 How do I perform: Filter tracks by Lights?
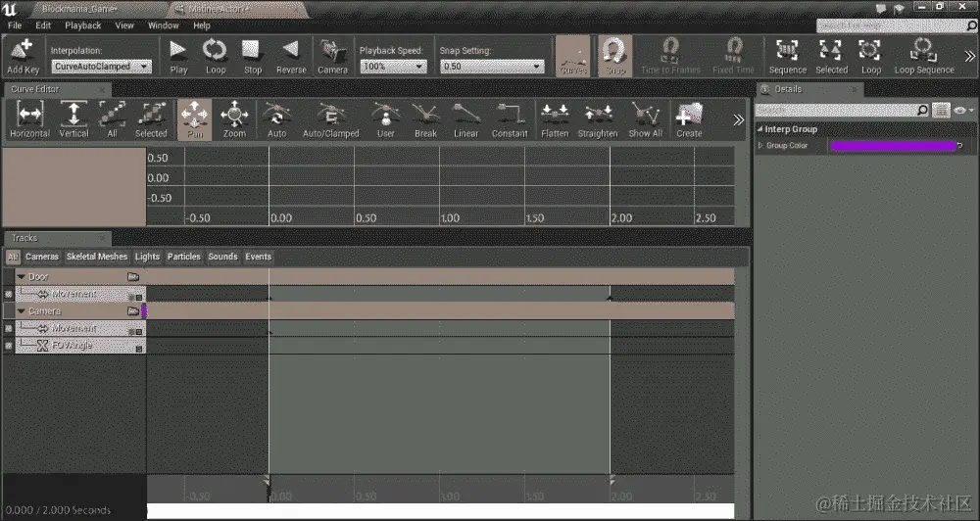tap(147, 257)
